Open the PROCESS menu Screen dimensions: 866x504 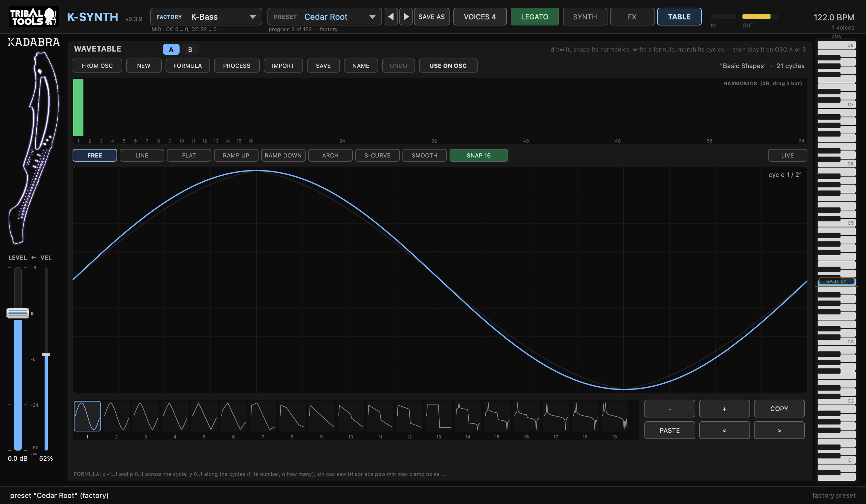(x=237, y=66)
